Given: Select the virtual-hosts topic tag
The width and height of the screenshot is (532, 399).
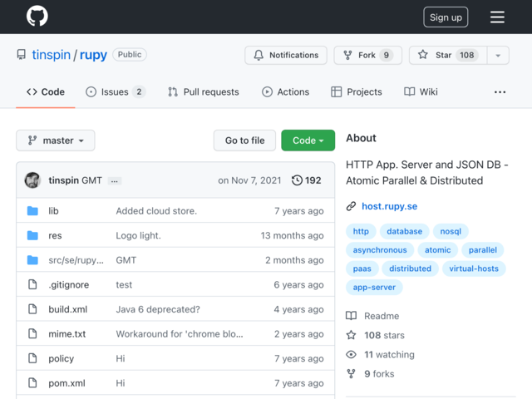Looking at the screenshot, I should click(x=474, y=268).
